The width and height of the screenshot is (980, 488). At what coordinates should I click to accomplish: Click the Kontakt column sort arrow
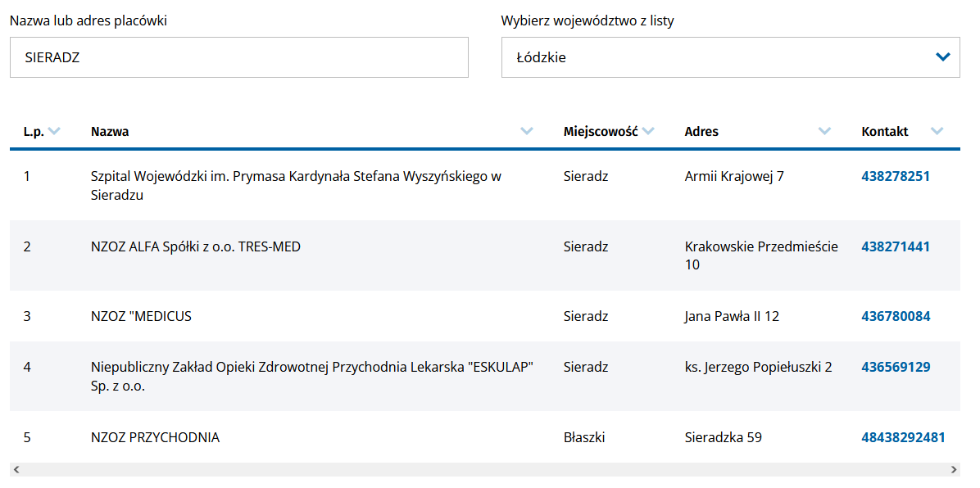pyautogui.click(x=937, y=131)
